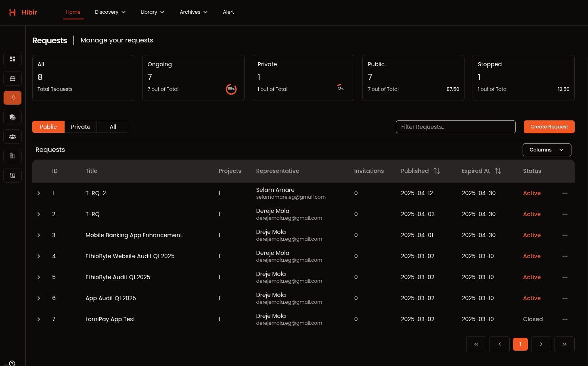Expand the row for T-RQ-2
Image resolution: width=588 pixels, height=366 pixels.
(39, 193)
